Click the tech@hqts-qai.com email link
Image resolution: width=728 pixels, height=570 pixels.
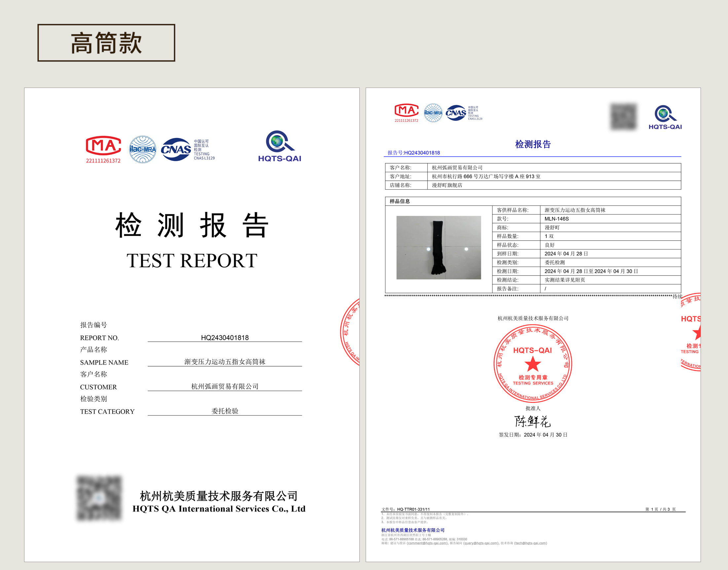click(530, 543)
